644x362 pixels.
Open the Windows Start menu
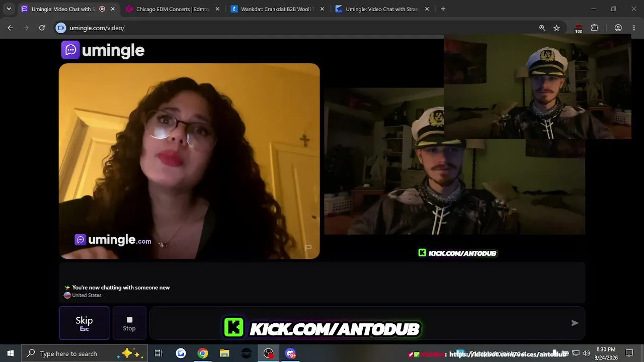pyautogui.click(x=10, y=353)
